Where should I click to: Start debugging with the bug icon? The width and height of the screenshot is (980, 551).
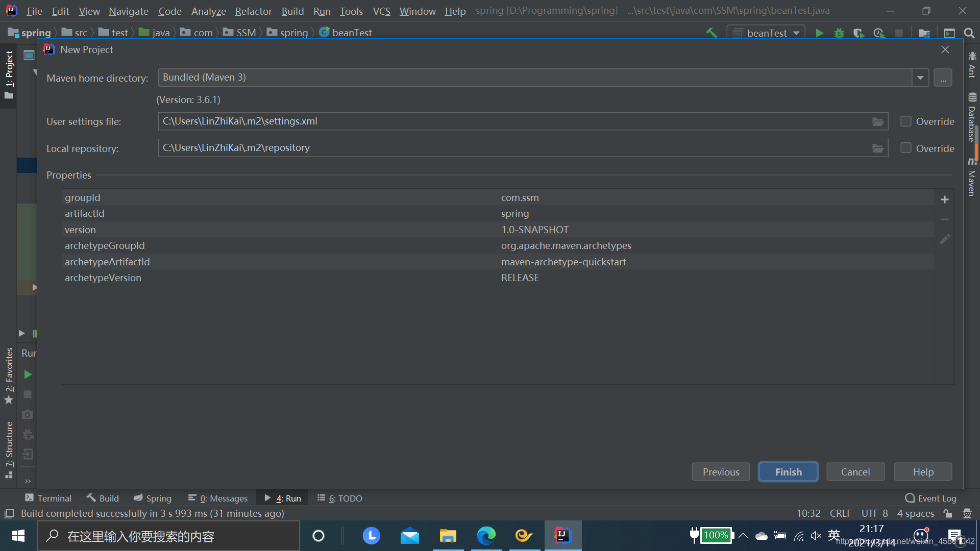point(839,33)
